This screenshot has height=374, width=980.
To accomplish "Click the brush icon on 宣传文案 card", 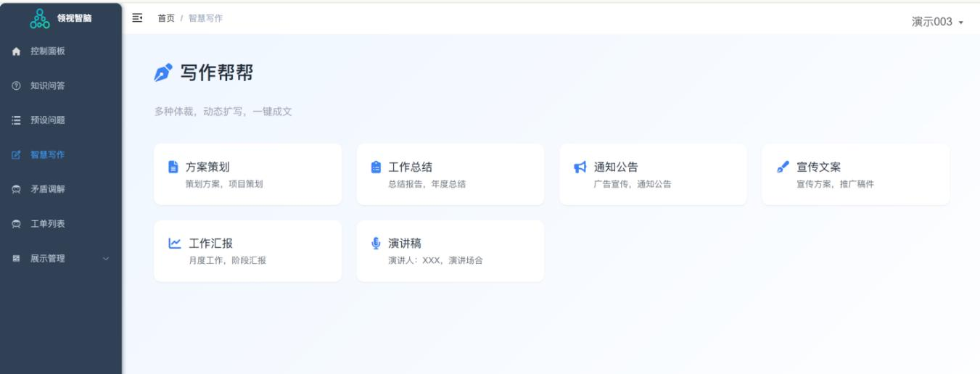I will 782,167.
